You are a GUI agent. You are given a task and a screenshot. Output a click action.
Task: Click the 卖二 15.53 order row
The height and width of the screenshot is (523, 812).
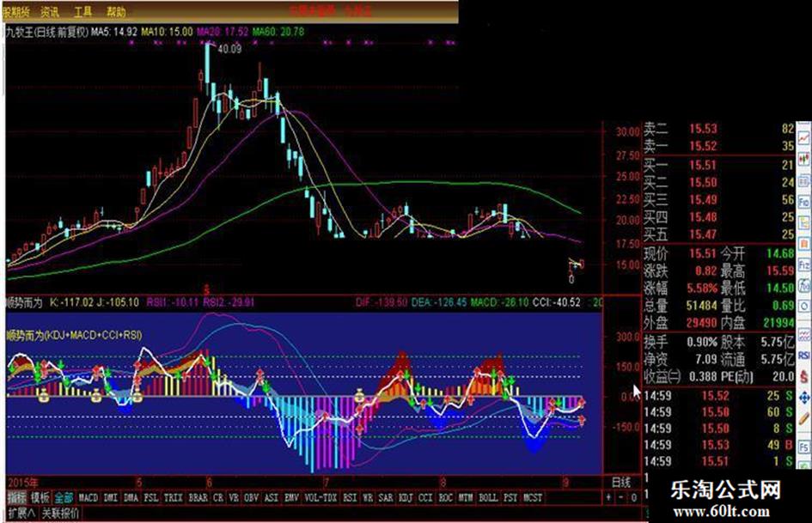click(x=718, y=129)
